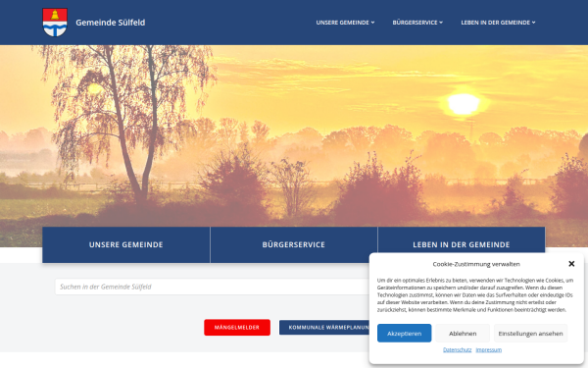The image size is (588, 368).
Task: Open Gemeinde Sülfeld home title link
Action: (110, 23)
